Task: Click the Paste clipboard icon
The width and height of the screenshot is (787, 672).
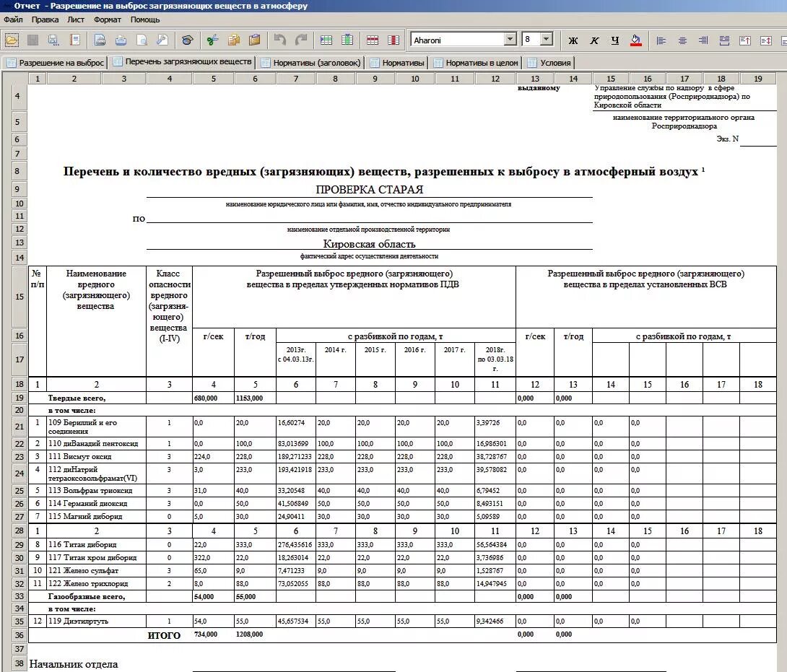Action: tap(254, 40)
